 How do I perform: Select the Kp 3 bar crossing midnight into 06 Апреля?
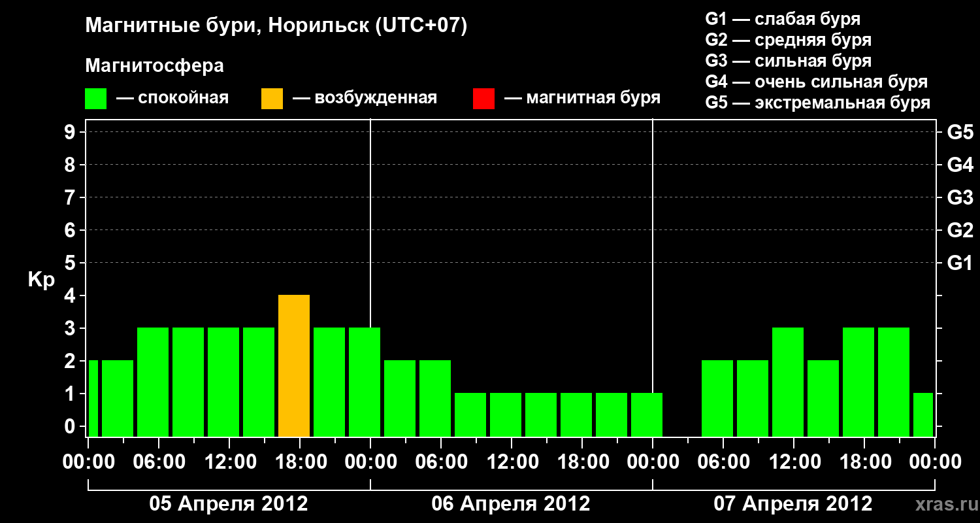click(x=365, y=382)
